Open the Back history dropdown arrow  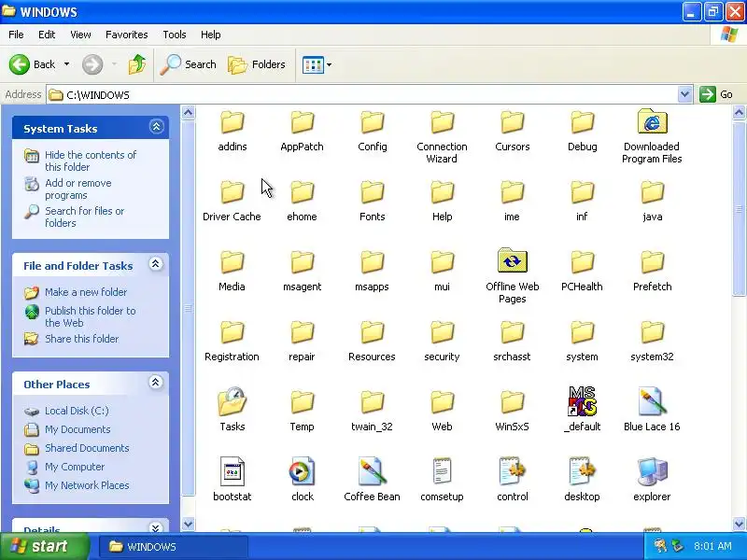[66, 64]
